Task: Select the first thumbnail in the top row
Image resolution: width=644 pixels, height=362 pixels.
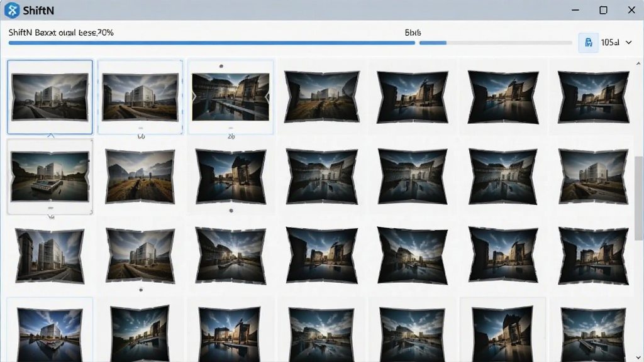Action: click(50, 97)
